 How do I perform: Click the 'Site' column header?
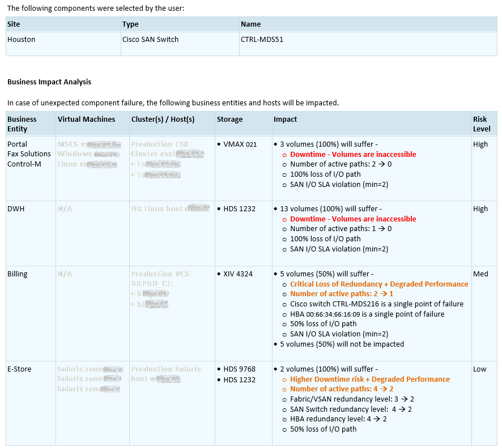[x=14, y=24]
